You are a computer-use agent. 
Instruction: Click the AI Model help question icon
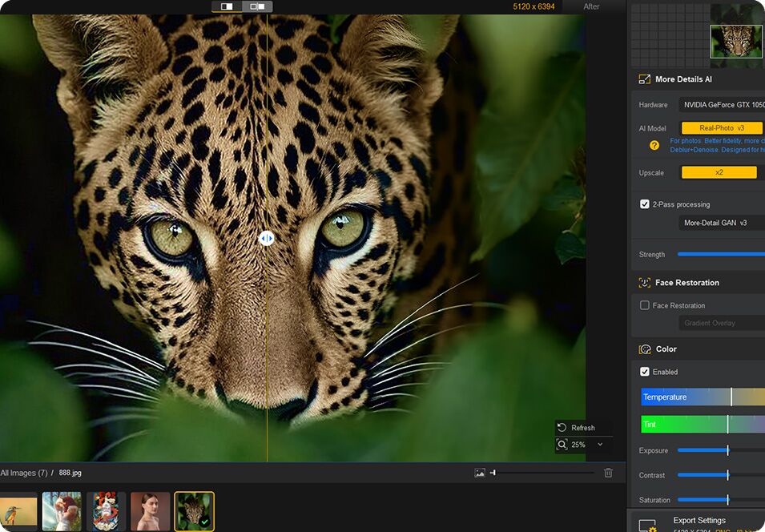tap(654, 145)
